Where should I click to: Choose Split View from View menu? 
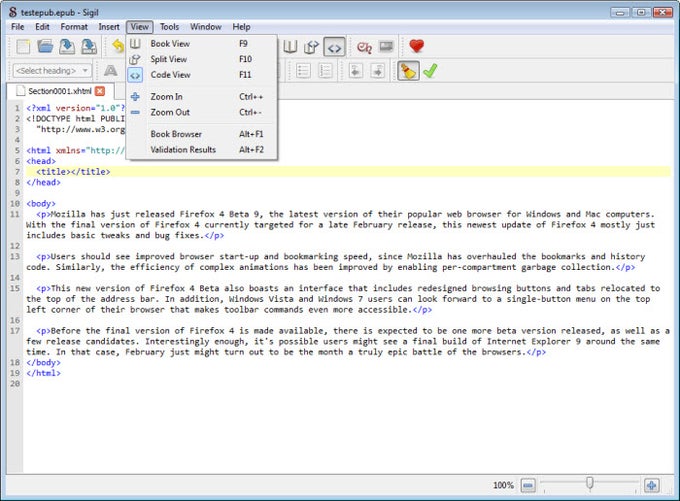[x=202, y=59]
